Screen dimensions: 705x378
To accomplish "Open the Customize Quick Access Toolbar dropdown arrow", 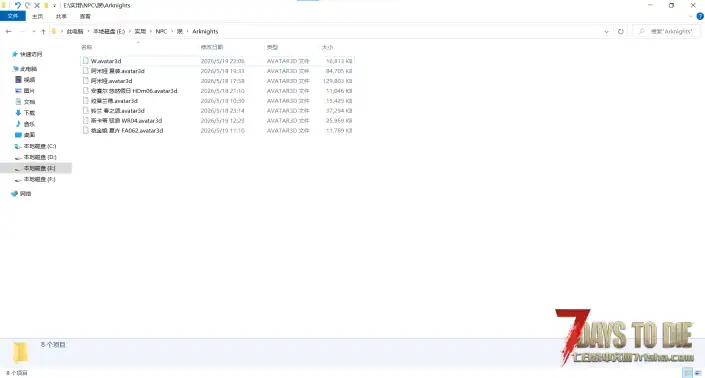I will (54, 6).
